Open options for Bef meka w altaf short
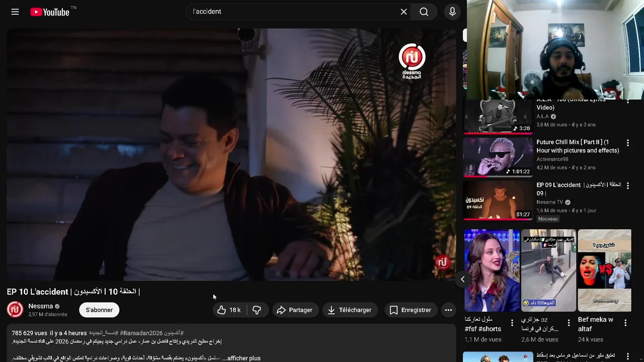The image size is (644, 362). pyautogui.click(x=625, y=323)
